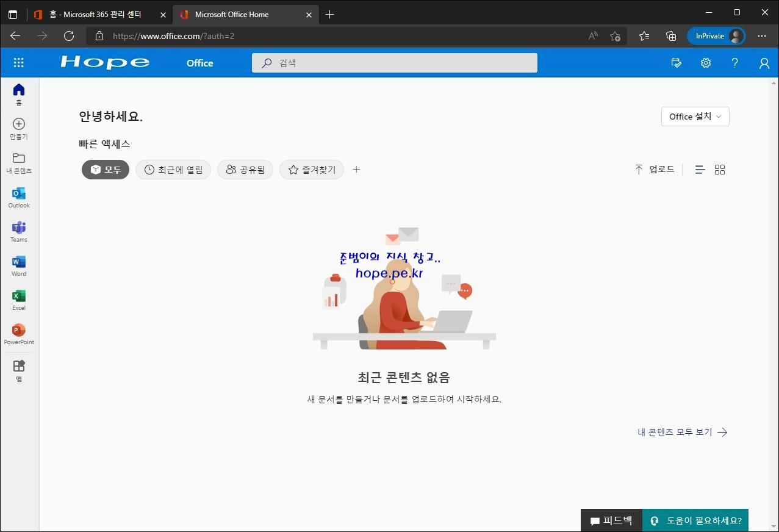Click the browser address bar URL
The width and height of the screenshot is (779, 532).
point(174,36)
